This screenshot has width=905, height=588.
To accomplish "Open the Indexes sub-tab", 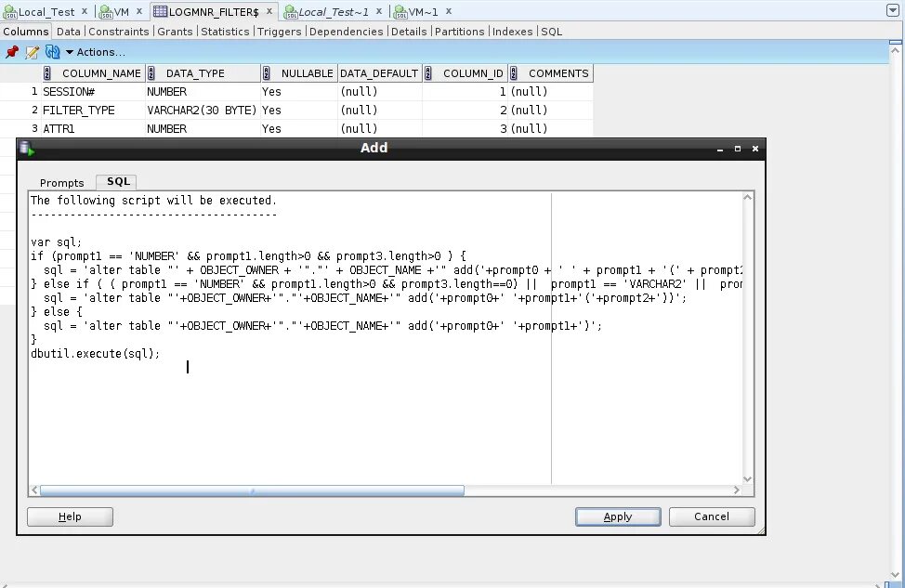I will point(513,32).
